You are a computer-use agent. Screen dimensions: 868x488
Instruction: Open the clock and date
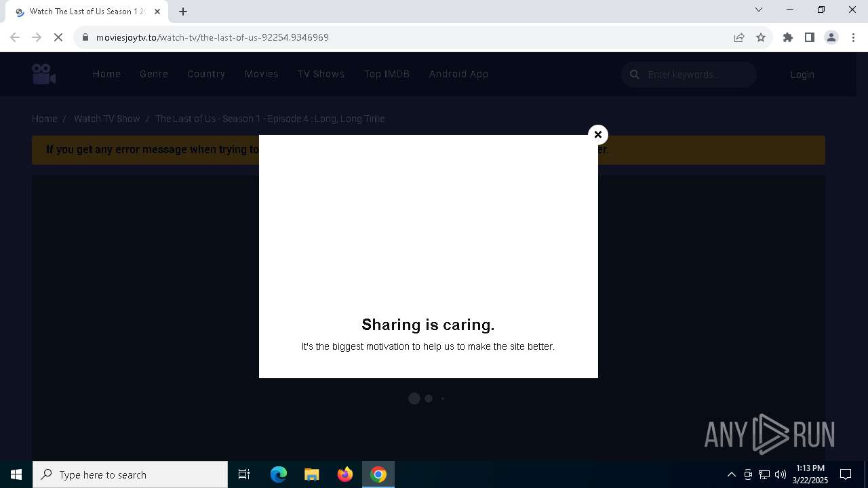(810, 474)
